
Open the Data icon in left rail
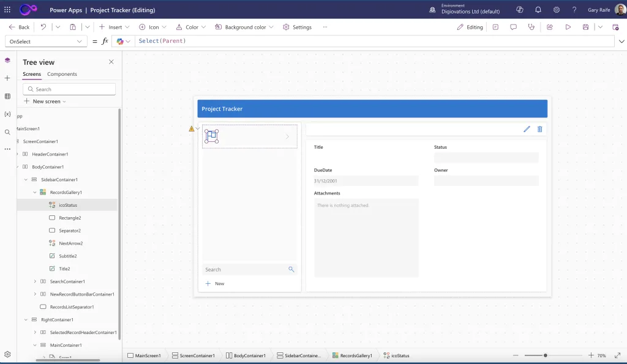click(7, 96)
